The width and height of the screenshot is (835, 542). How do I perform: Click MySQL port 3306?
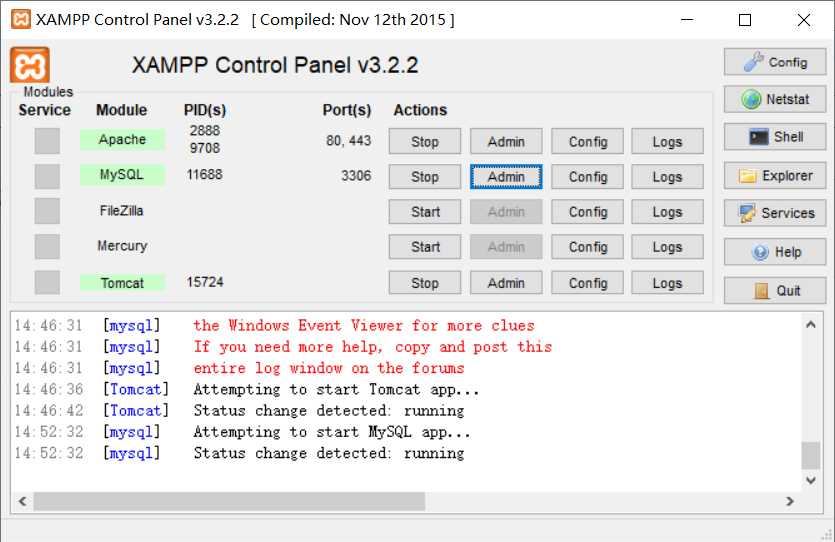356,176
